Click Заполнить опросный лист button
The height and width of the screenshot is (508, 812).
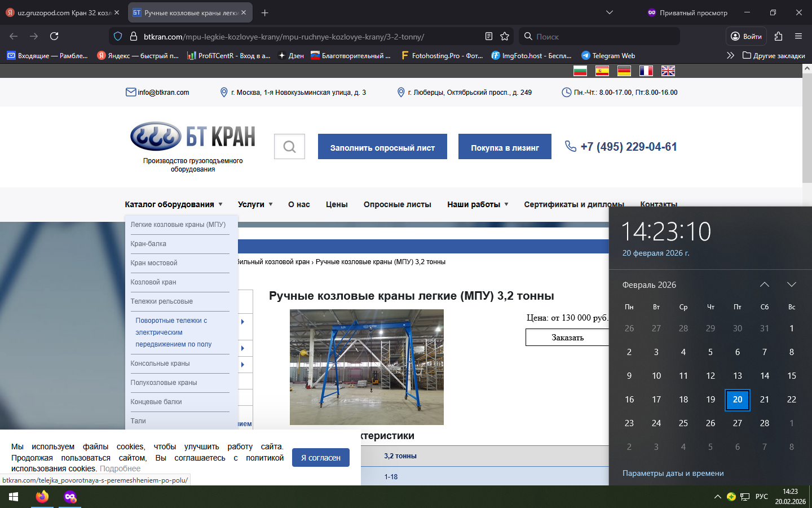click(x=382, y=147)
